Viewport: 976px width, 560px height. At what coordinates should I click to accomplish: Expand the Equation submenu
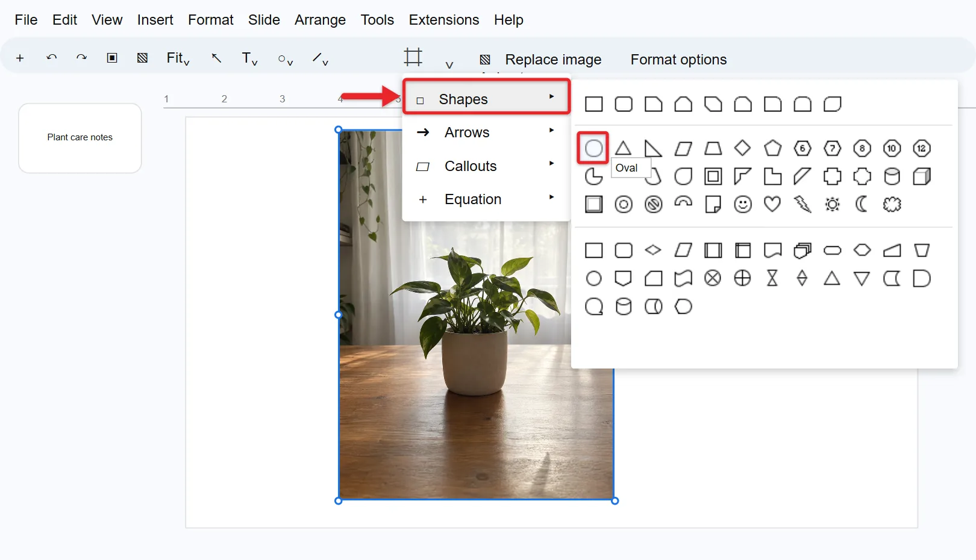(x=486, y=199)
